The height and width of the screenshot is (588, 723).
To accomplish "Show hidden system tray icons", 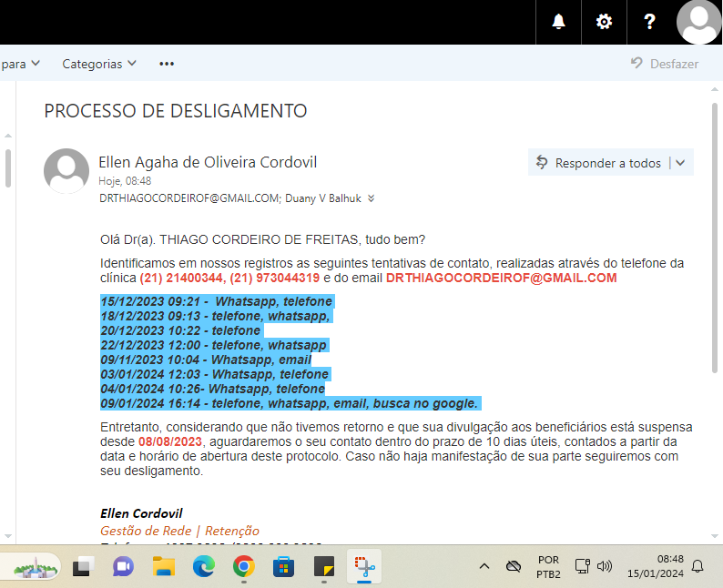I will click(484, 566).
